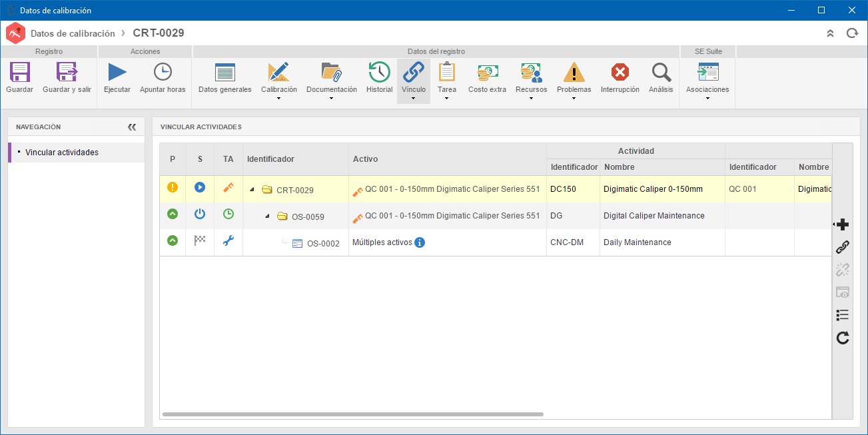Open Análisis magnifier icon

(x=661, y=72)
